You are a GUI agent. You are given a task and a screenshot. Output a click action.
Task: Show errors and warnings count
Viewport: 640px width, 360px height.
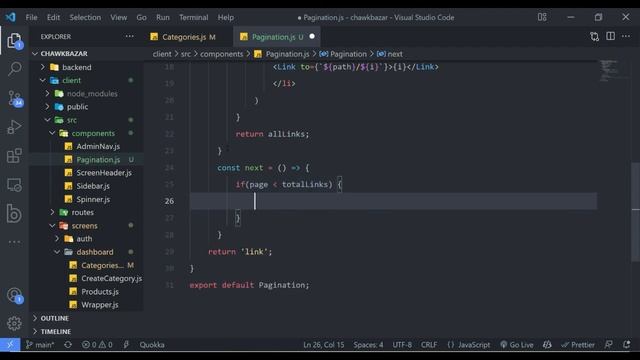tap(97, 345)
